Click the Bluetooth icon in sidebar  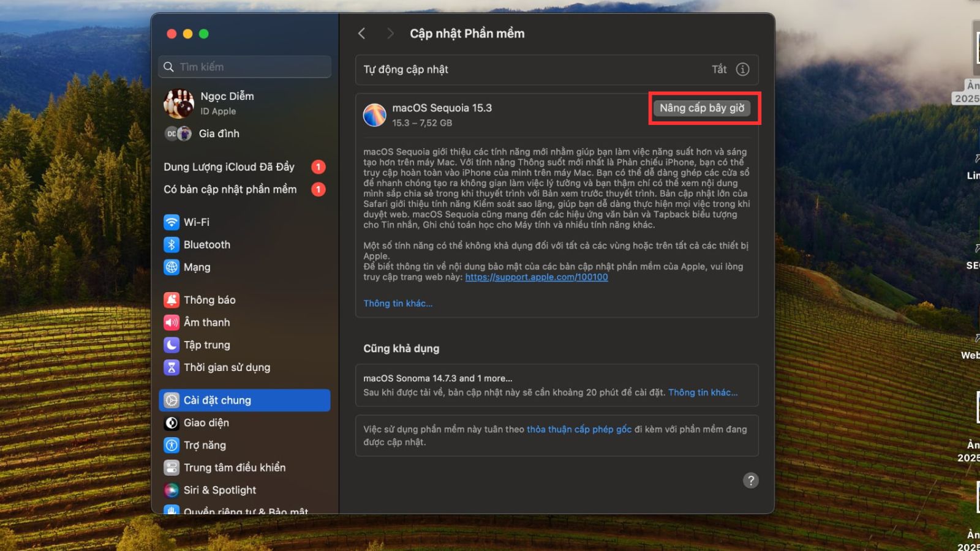pos(171,245)
